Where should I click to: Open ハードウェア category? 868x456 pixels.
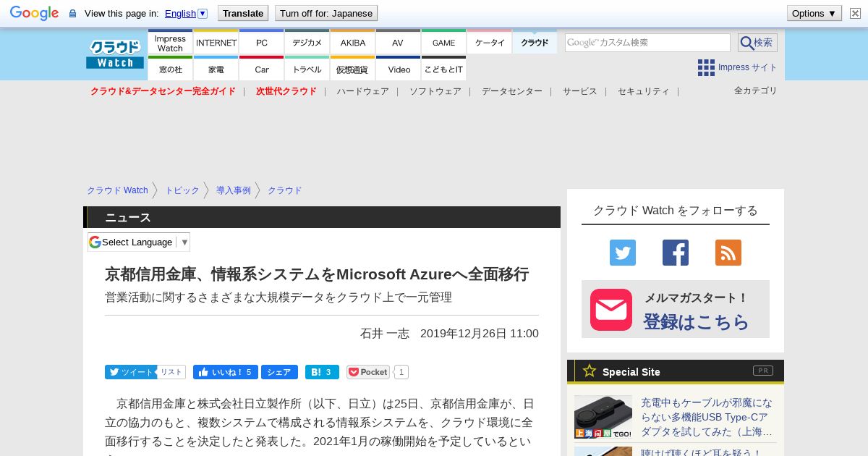pyautogui.click(x=363, y=91)
